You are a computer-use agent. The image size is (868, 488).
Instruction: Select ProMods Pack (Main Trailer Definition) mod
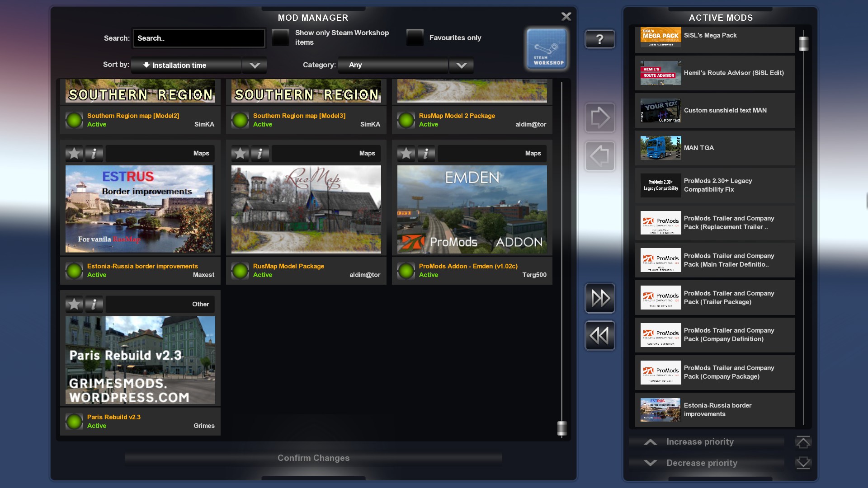pos(715,260)
